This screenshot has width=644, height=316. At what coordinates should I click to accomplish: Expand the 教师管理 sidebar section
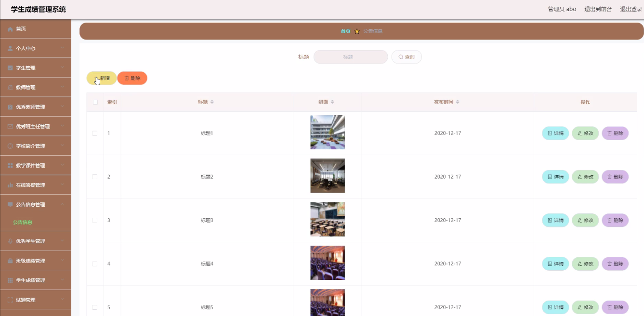click(x=36, y=87)
